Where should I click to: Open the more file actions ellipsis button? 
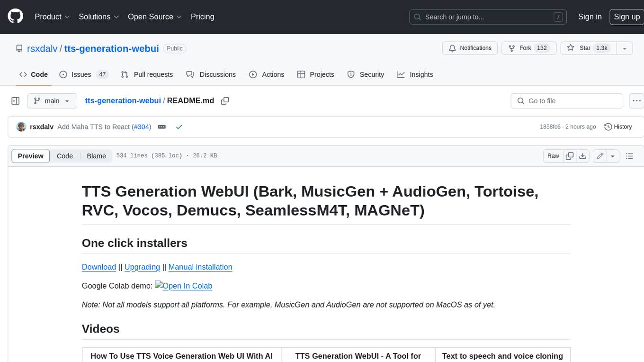coord(637,101)
